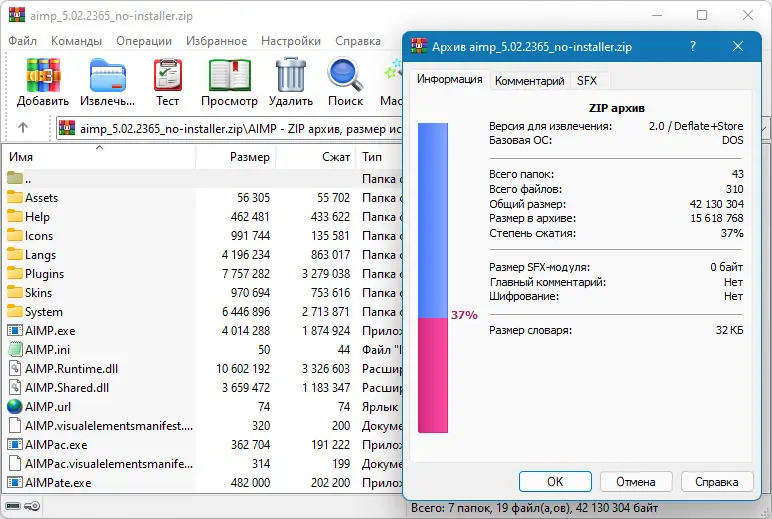Click the status bar total text
Viewport: 772px width, 519px height.
point(534,507)
